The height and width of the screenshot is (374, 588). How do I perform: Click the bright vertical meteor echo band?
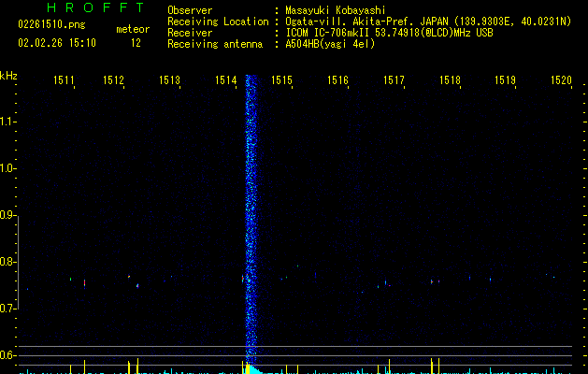point(251,218)
